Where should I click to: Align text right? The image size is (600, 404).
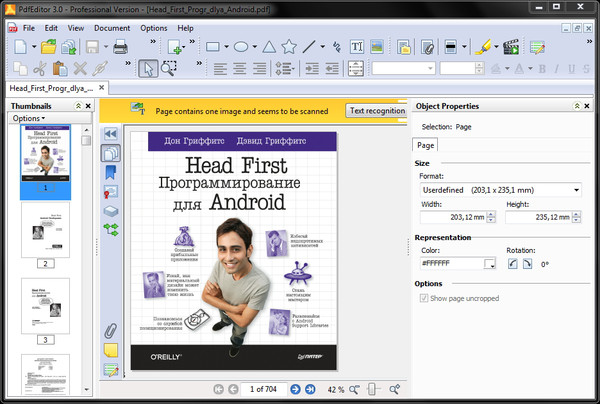(260, 69)
